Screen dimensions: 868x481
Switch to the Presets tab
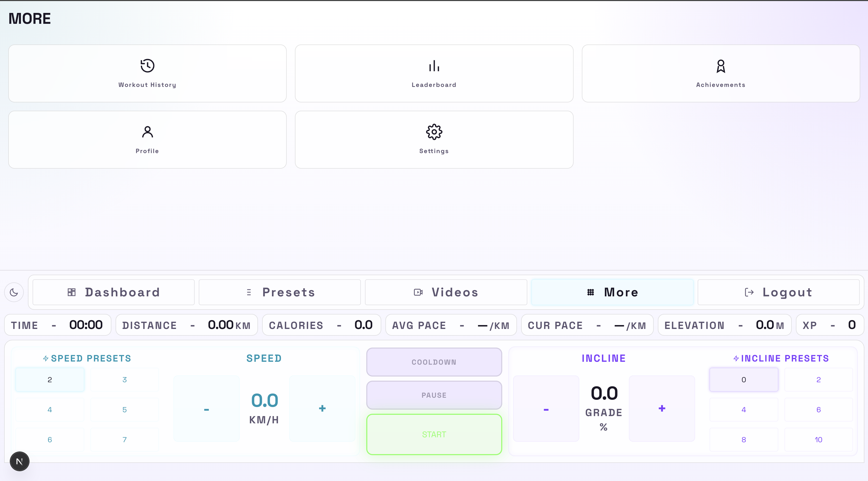(x=280, y=292)
